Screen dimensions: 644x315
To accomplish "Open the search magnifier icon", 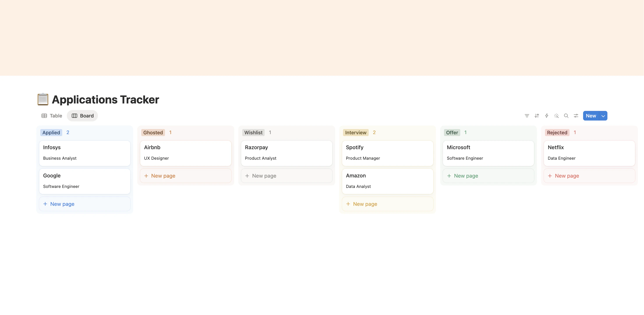I will coord(566,115).
